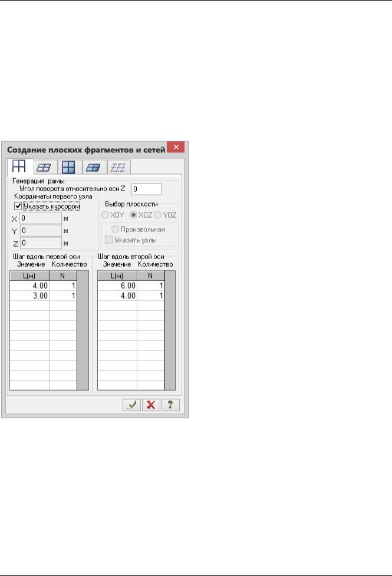Toggle the 'Указать курсором' checkbox
The height and width of the screenshot is (576, 392).
pyautogui.click(x=18, y=206)
